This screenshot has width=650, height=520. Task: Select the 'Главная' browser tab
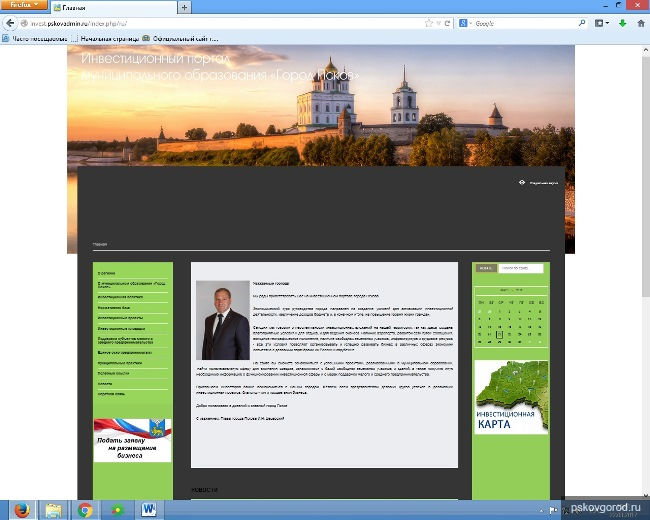point(114,7)
